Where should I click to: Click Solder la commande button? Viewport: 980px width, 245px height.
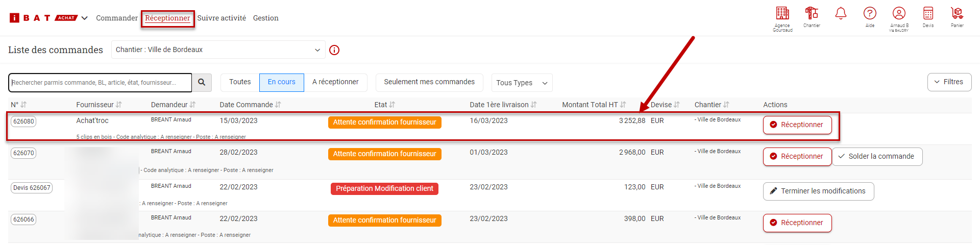[x=877, y=157]
